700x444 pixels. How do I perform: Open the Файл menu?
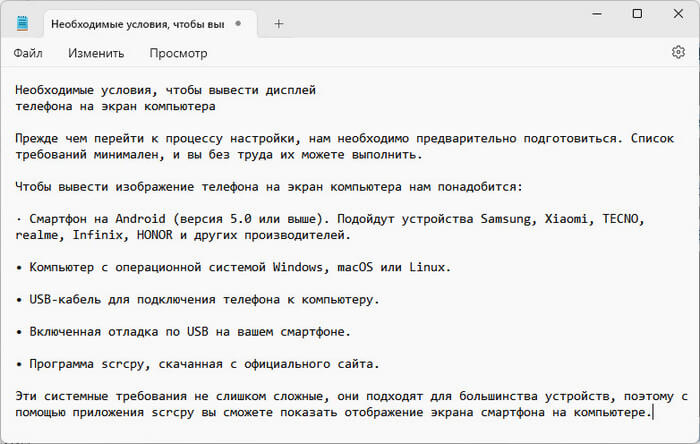pos(28,53)
